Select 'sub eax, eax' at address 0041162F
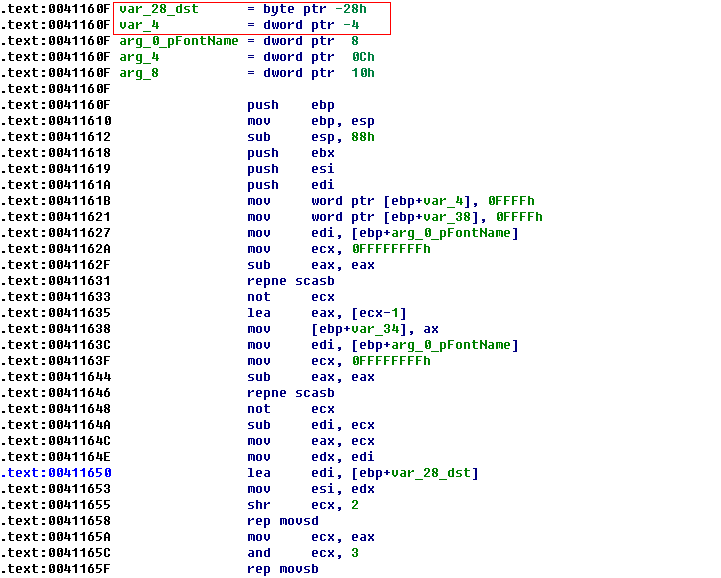 point(311,265)
